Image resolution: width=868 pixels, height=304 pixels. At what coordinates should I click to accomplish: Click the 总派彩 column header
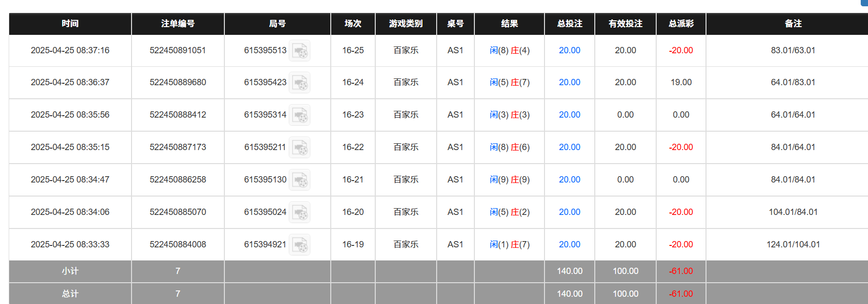point(680,23)
